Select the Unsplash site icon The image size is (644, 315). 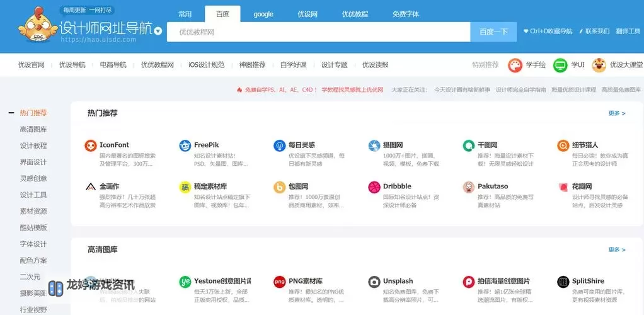pos(374,282)
